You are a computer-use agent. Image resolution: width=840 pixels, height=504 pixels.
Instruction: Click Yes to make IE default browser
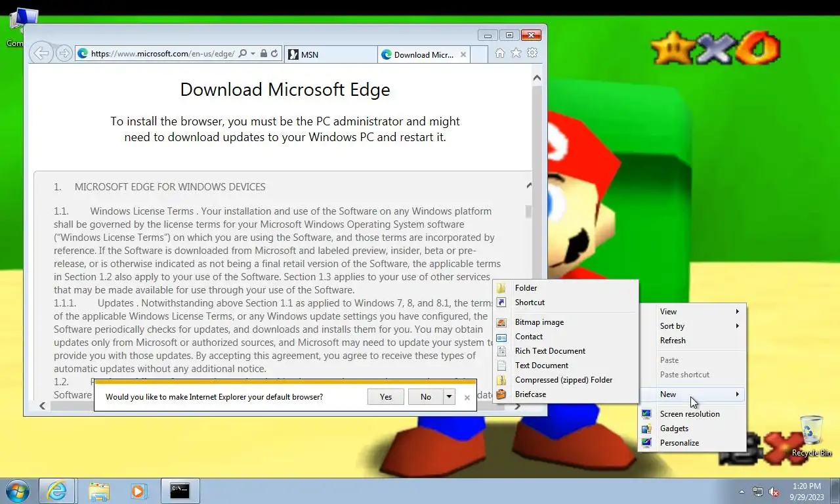pyautogui.click(x=386, y=396)
